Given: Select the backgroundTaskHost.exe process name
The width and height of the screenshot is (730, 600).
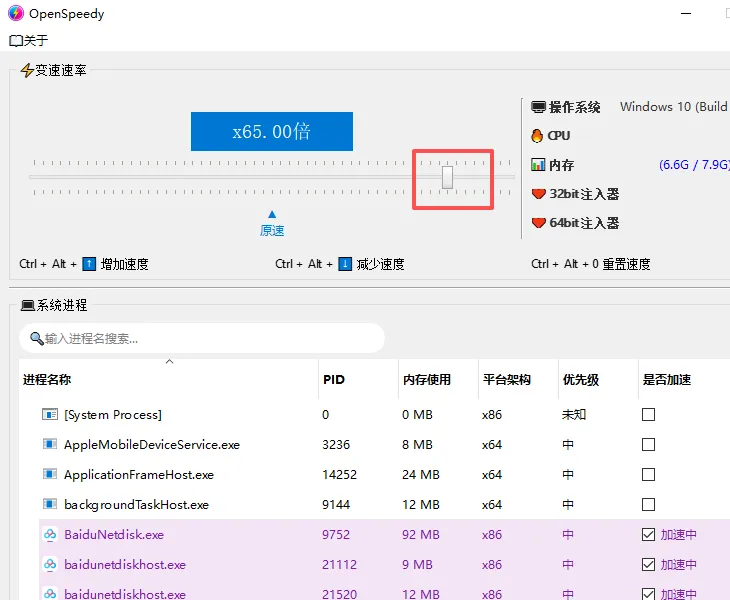Looking at the screenshot, I should pos(136,505).
